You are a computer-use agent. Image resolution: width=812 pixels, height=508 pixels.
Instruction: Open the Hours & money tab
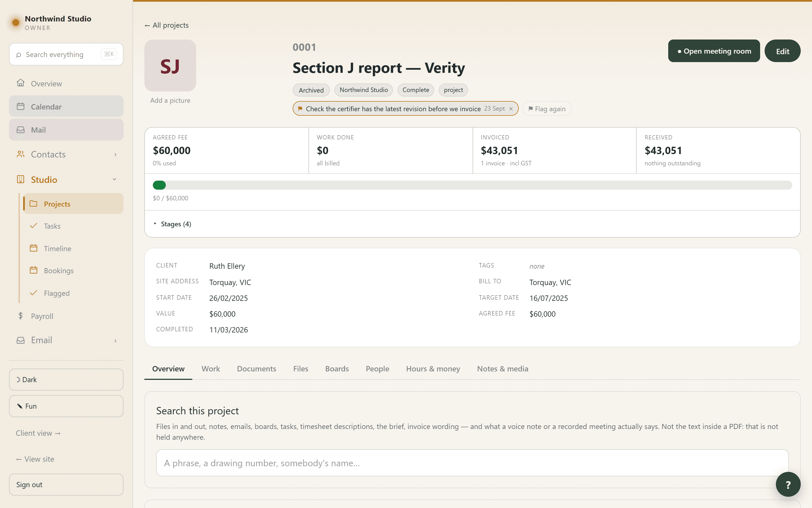(x=433, y=369)
